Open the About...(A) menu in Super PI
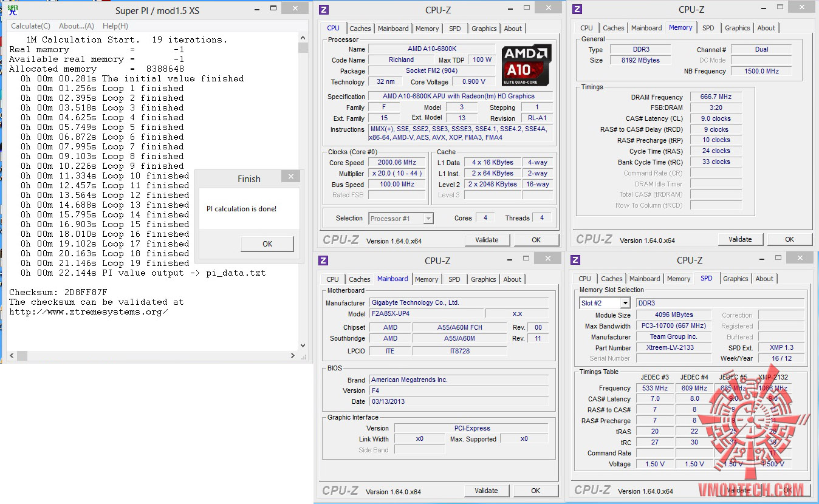The height and width of the screenshot is (504, 819). coord(77,26)
